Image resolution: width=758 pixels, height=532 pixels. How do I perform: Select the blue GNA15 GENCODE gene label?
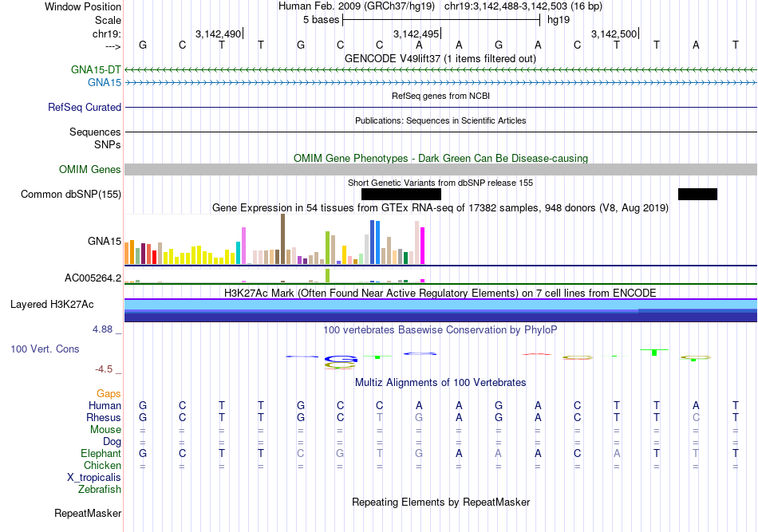(x=105, y=83)
